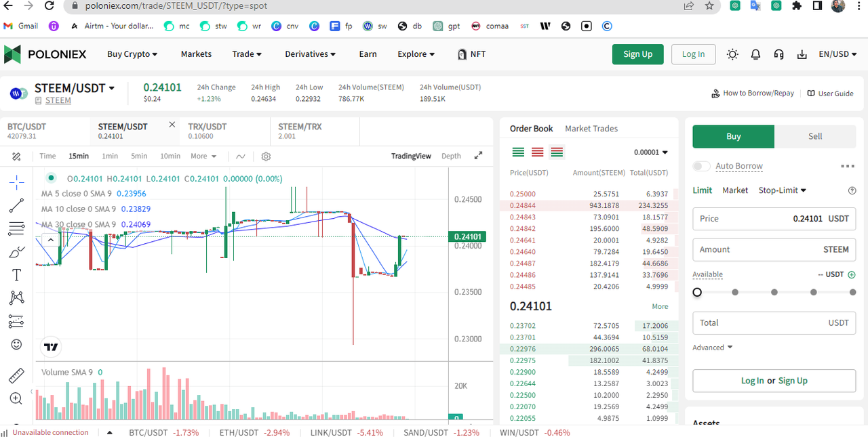Screen dimensions: 868x439
Task: Switch theme with the sun icon
Action: [x=732, y=54]
